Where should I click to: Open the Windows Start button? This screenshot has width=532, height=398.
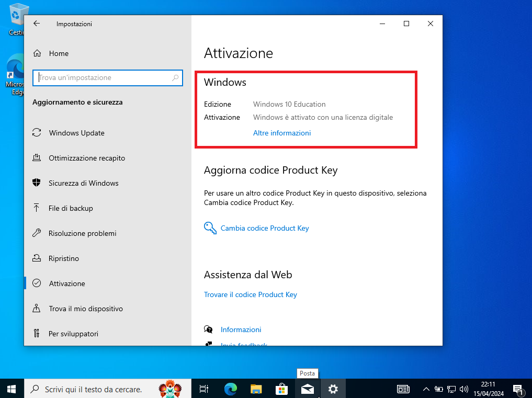[12, 389]
